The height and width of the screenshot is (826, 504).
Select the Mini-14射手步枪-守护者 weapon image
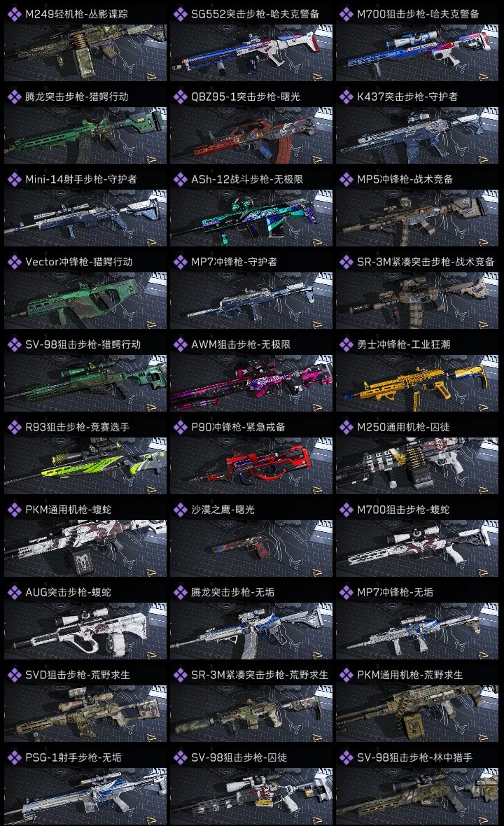click(85, 218)
